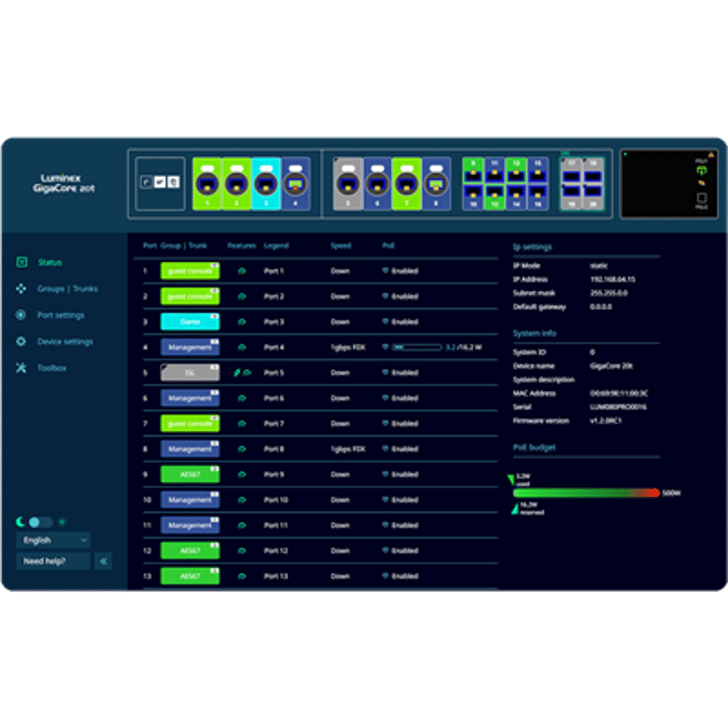Screen dimensions: 728x728
Task: Click the moon icon for dark mode
Action: pyautogui.click(x=20, y=522)
